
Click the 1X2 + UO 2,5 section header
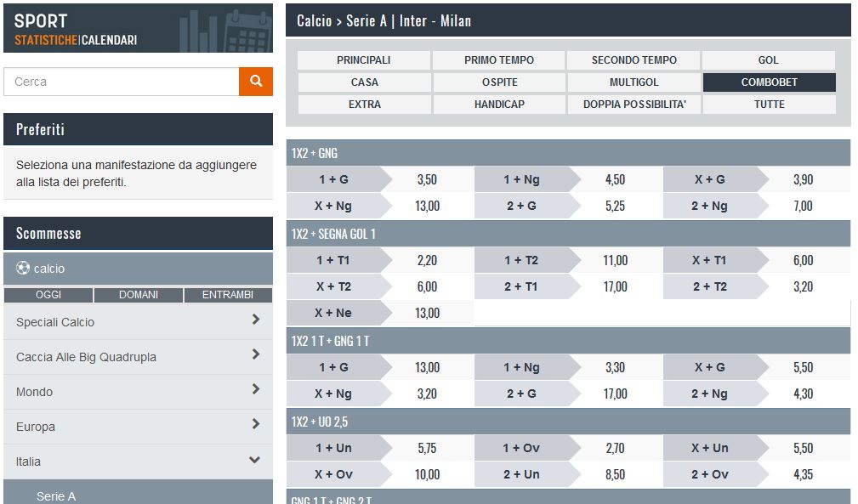pyautogui.click(x=569, y=422)
